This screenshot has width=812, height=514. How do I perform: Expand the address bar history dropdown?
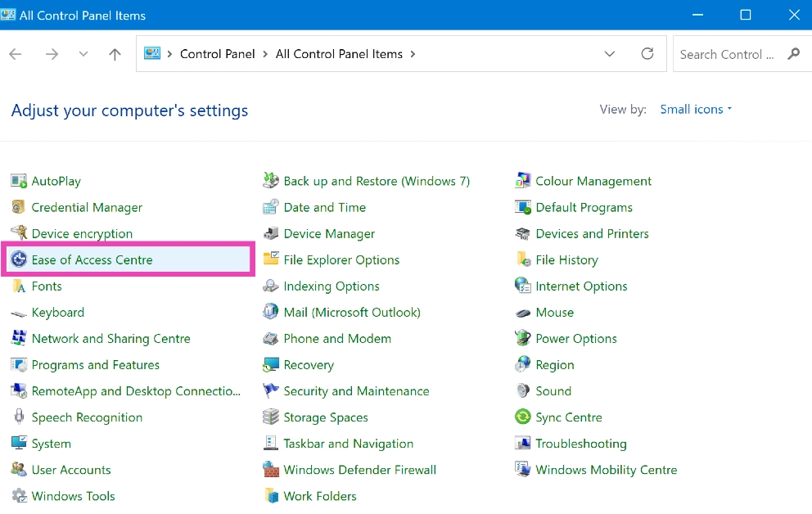(609, 54)
